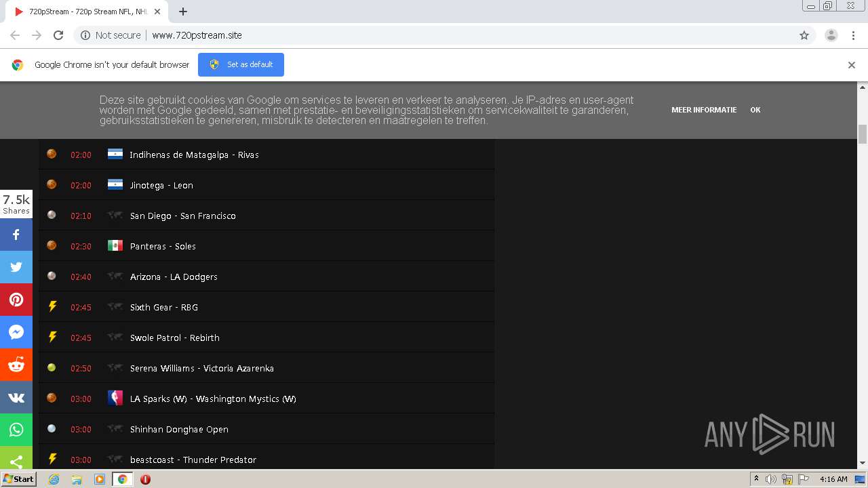Set Chrome as default browser
The height and width of the screenshot is (488, 868).
[x=241, y=64]
